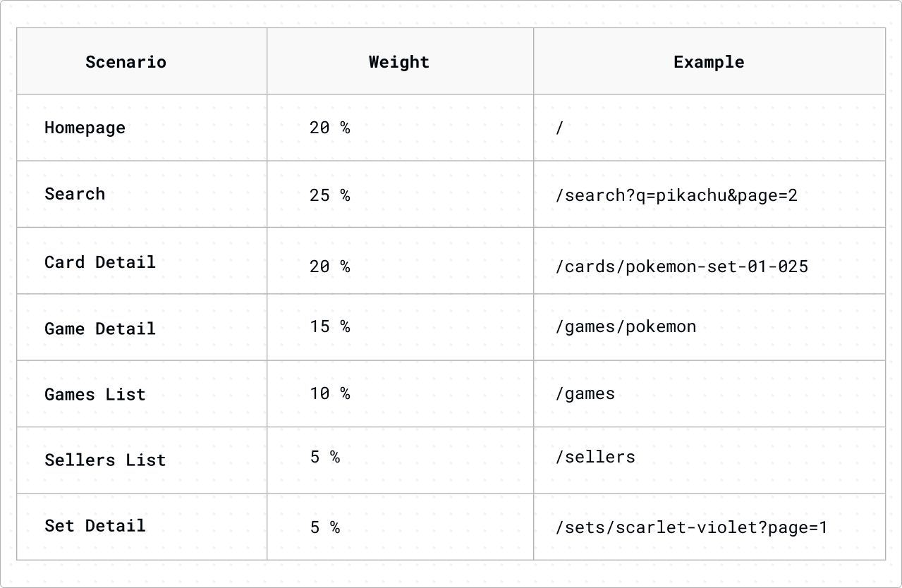Open the /search?q=pikachu&page=2 example path
Viewport: 902px width, 588px height.
[676, 195]
